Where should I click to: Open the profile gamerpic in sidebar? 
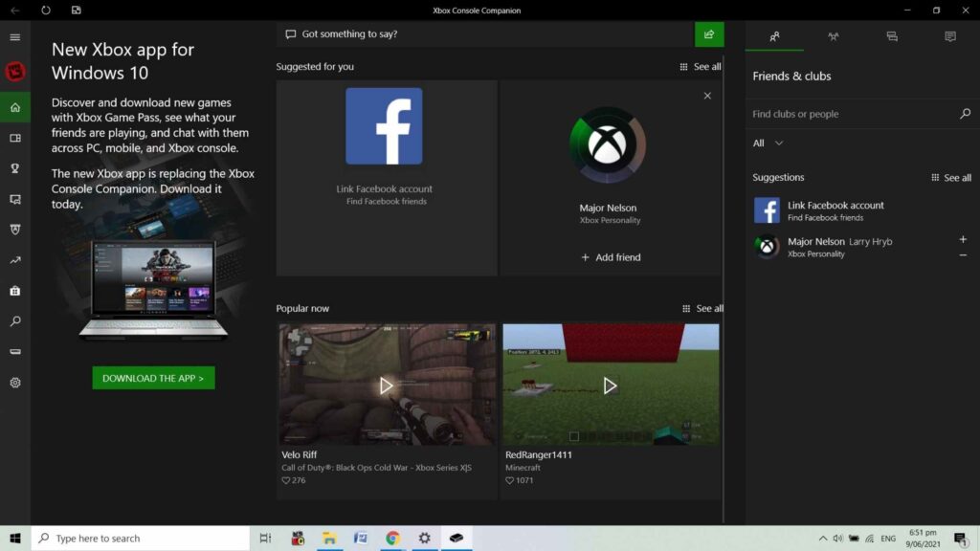15,71
